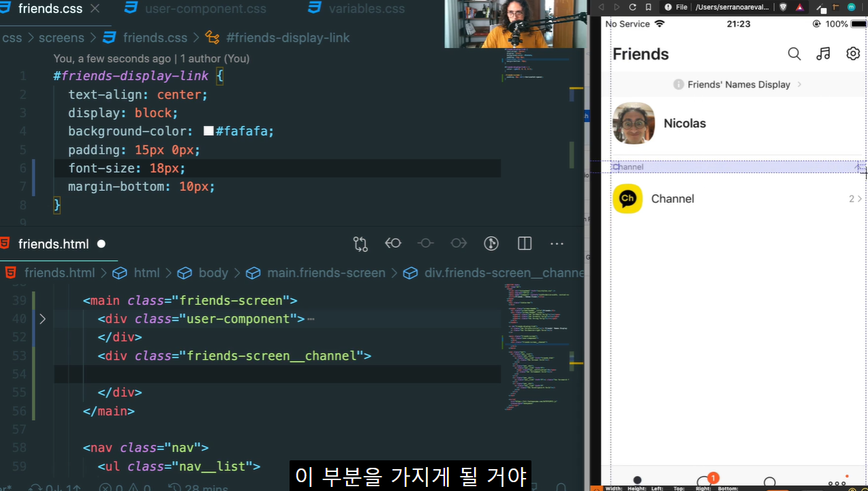The image size is (868, 491).
Task: Click the Nicolas name text
Action: click(685, 123)
